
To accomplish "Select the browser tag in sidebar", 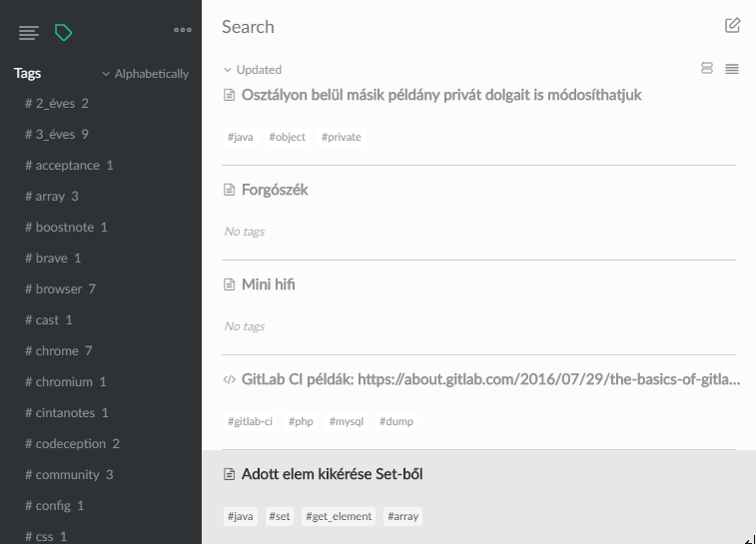I will [x=60, y=288].
